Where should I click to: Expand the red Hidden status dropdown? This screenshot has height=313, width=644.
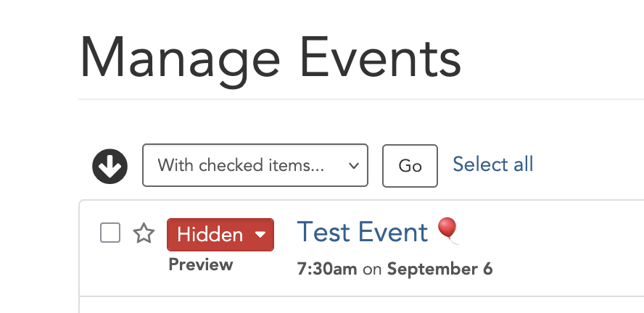(x=220, y=234)
